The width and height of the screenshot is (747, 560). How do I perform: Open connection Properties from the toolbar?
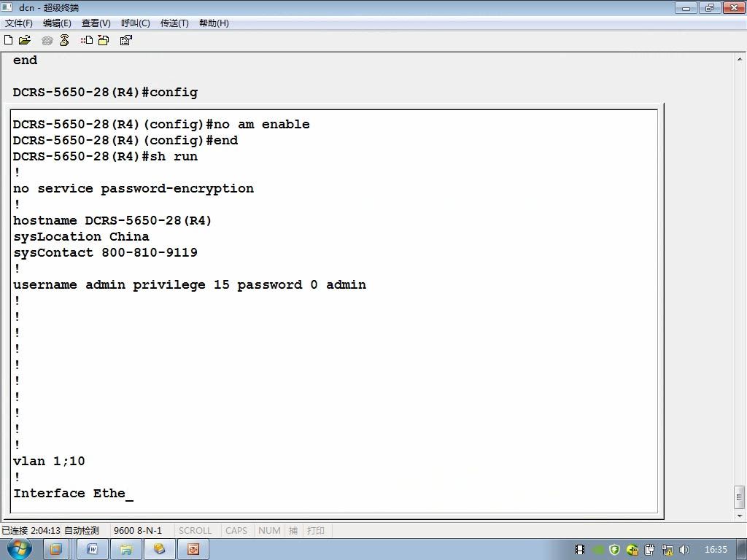125,40
